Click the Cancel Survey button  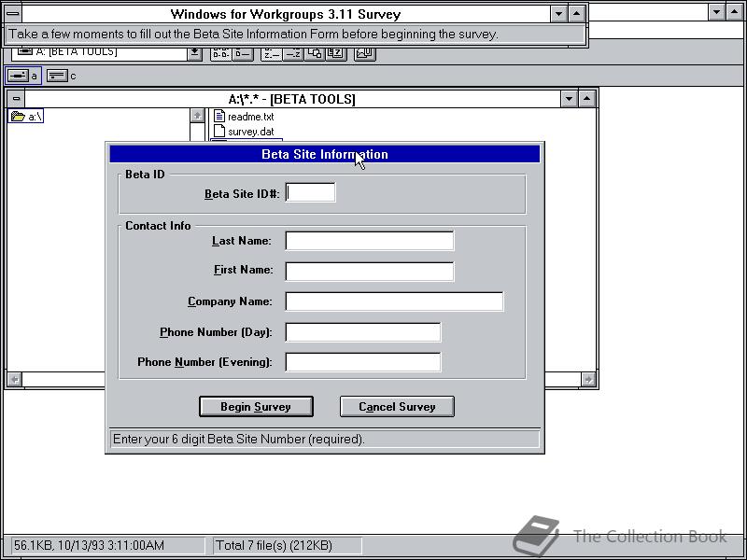click(397, 407)
